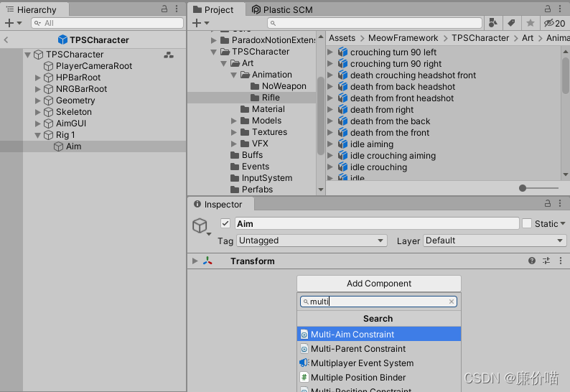Image resolution: width=570 pixels, height=392 pixels.
Task: Pick Multiplayer Event System component
Action: tap(379, 363)
